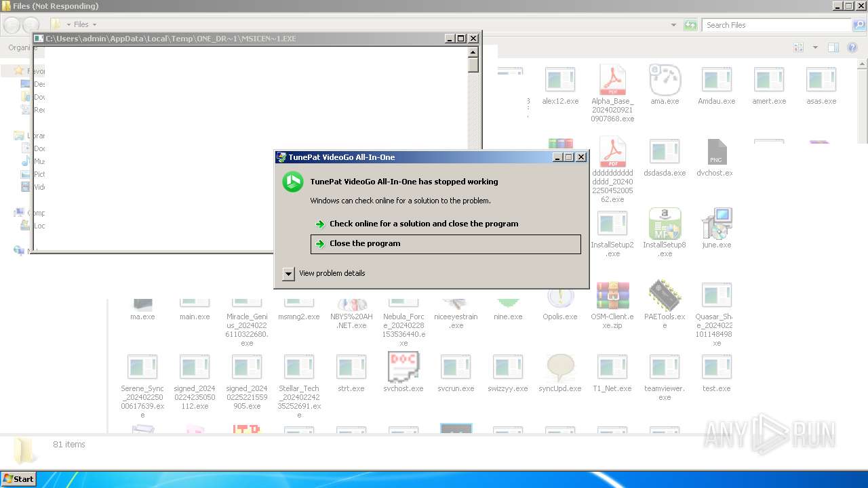Screen dimensions: 868x488
Task: Select the teamviewer.exe file icon
Action: click(665, 367)
